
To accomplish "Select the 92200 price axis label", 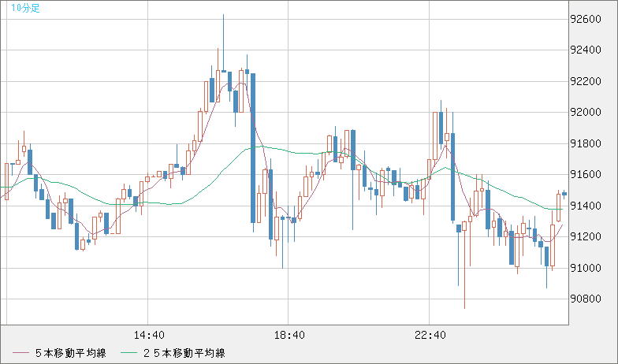I will pyautogui.click(x=585, y=81).
